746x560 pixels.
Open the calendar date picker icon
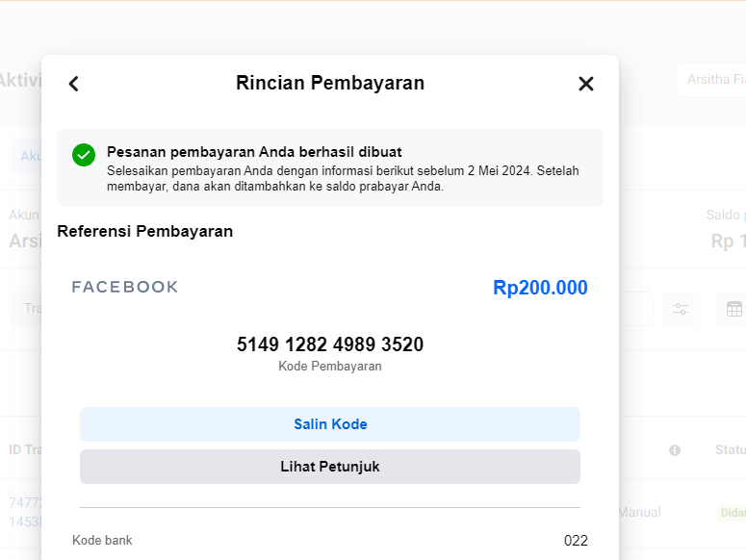[x=733, y=309]
